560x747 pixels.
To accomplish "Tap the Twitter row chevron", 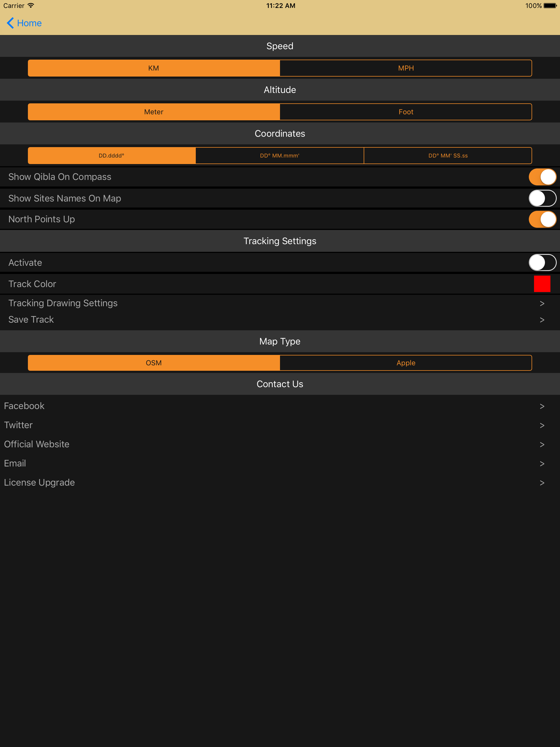I will 542,425.
